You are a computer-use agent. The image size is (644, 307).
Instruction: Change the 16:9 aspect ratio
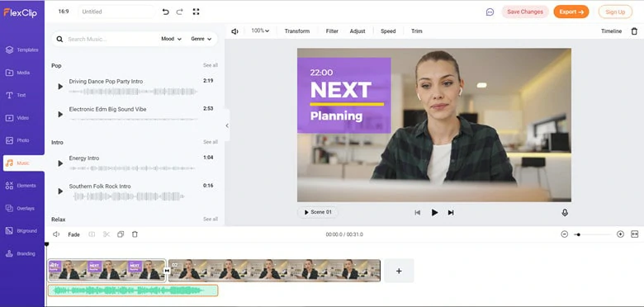[x=64, y=12]
